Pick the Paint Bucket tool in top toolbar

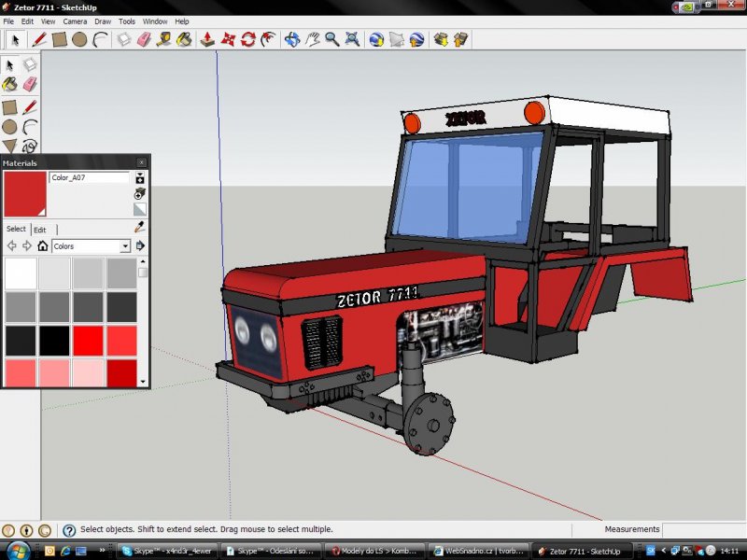tap(185, 40)
